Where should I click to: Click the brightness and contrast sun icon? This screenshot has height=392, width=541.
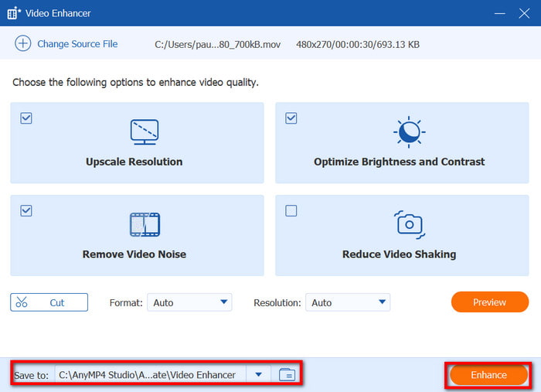coord(409,131)
